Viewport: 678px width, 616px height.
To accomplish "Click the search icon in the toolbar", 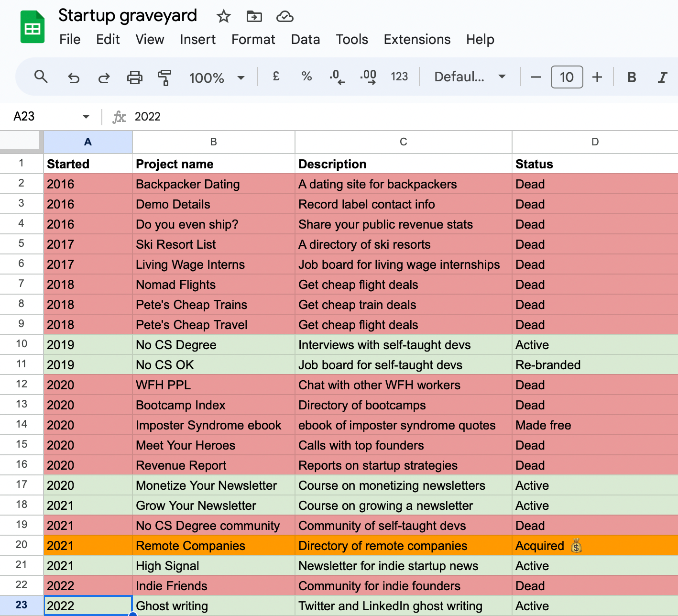I will pos(41,77).
